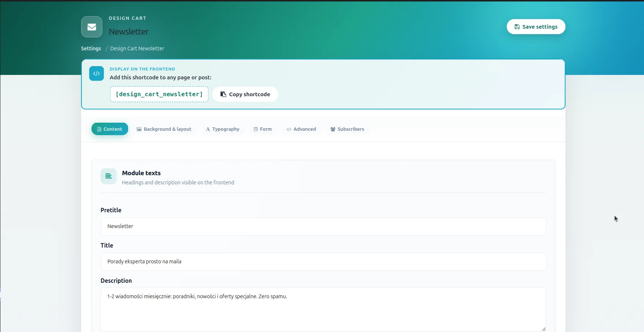This screenshot has width=644, height=332.
Task: Switch to Background & layout tab
Action: pos(164,129)
